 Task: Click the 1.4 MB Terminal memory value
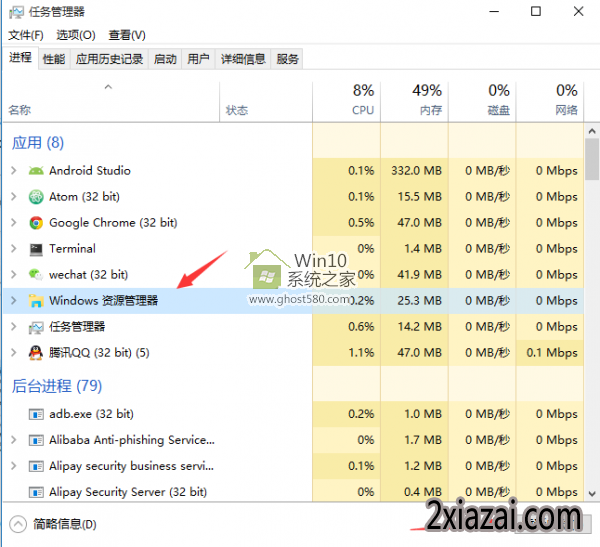(x=423, y=249)
